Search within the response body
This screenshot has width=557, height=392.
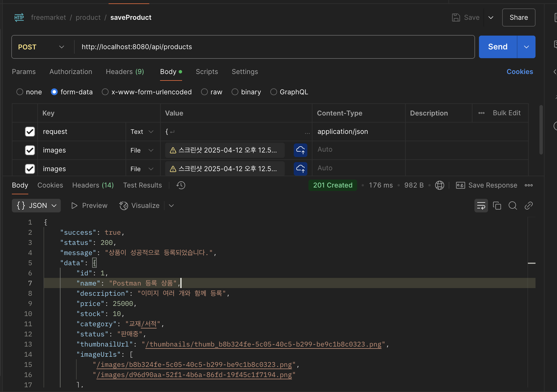coord(513,206)
